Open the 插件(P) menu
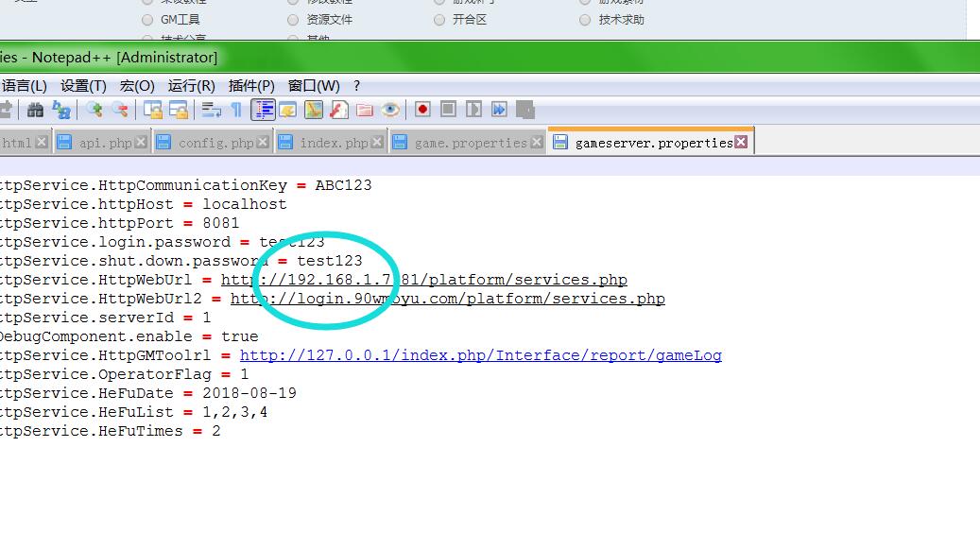Screen dimensions: 980x533 point(251,86)
